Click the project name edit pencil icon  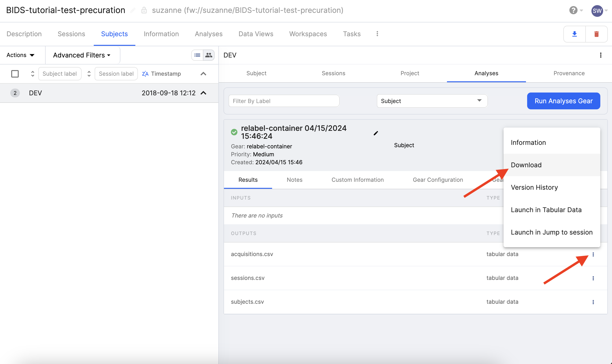[x=133, y=10]
